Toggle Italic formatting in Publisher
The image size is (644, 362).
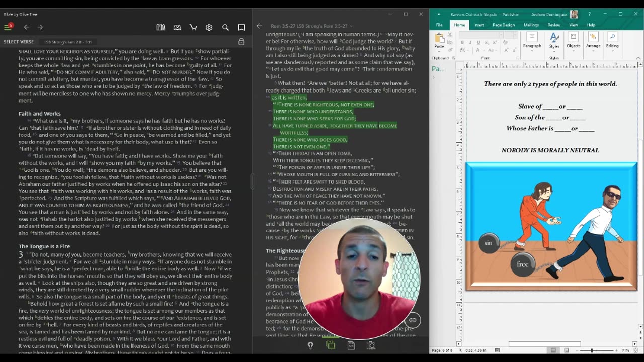click(x=470, y=43)
